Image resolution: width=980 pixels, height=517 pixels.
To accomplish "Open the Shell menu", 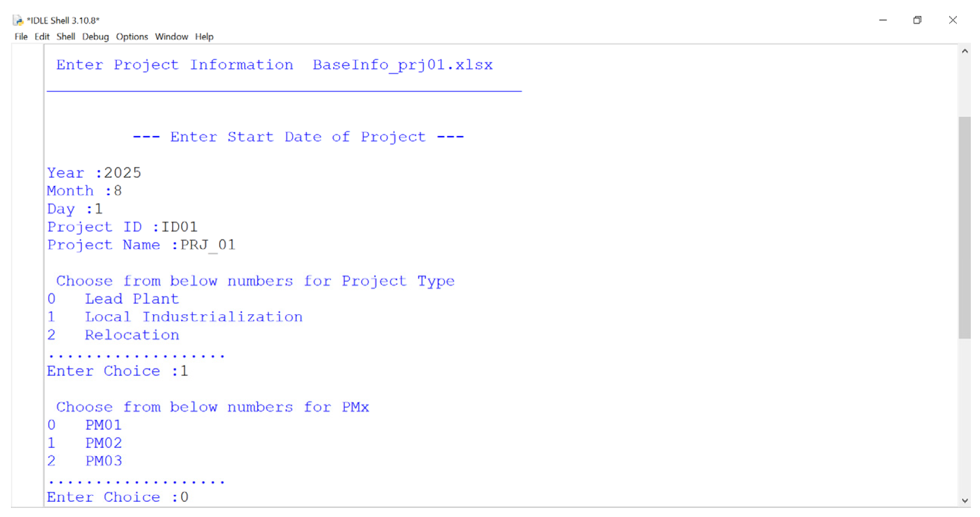I will pyautogui.click(x=66, y=36).
